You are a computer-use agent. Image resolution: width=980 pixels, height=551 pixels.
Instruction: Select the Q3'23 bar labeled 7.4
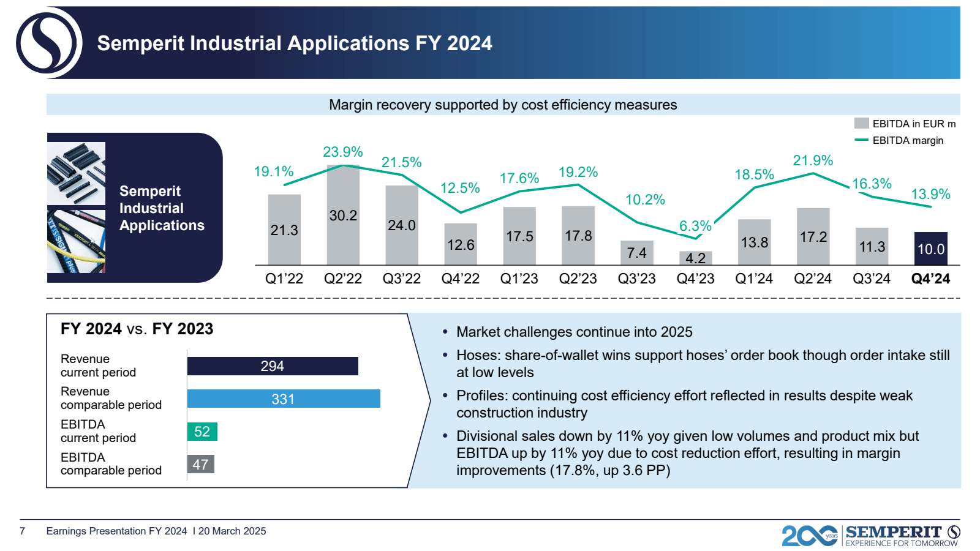click(637, 253)
